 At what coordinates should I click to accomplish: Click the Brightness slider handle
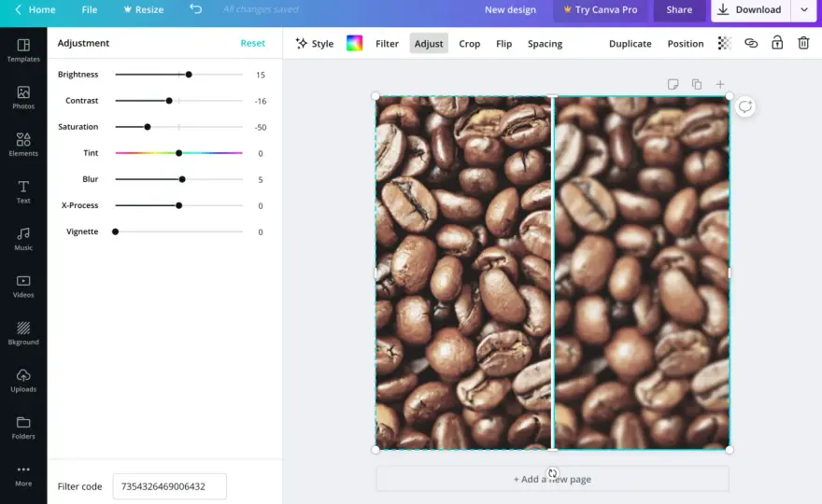(189, 75)
